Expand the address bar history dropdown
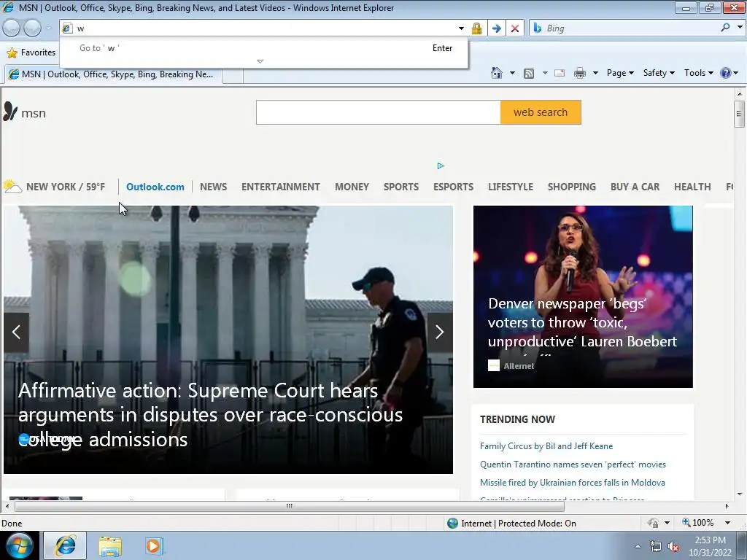Image resolution: width=747 pixels, height=560 pixels. [x=461, y=28]
